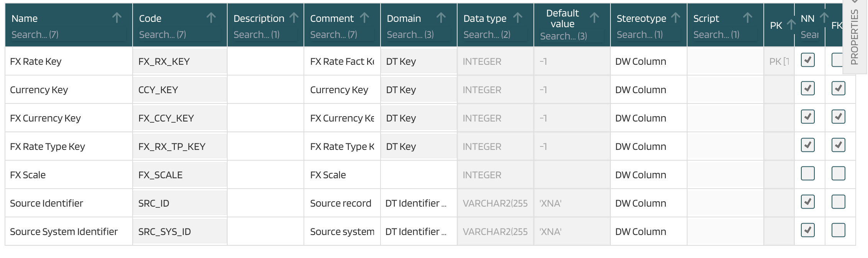
Task: Select the FX_RX_TP_KEY code cell
Action: [179, 146]
